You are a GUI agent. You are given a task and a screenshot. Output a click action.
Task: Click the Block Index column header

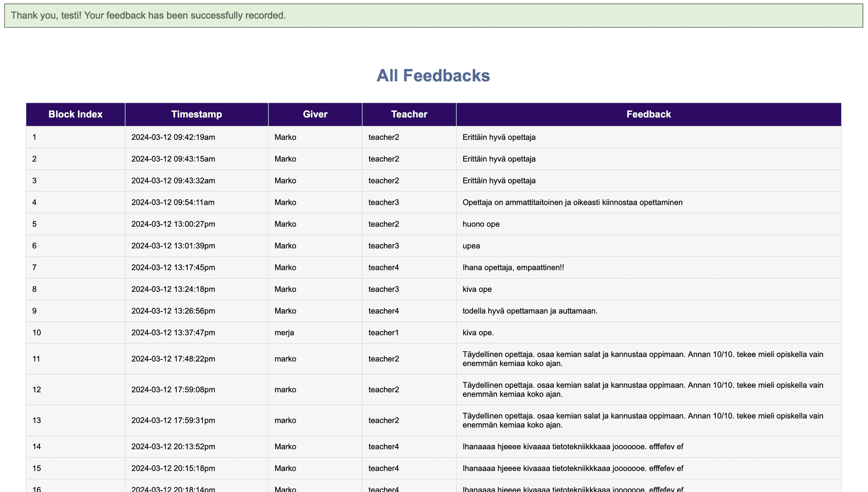click(x=75, y=114)
